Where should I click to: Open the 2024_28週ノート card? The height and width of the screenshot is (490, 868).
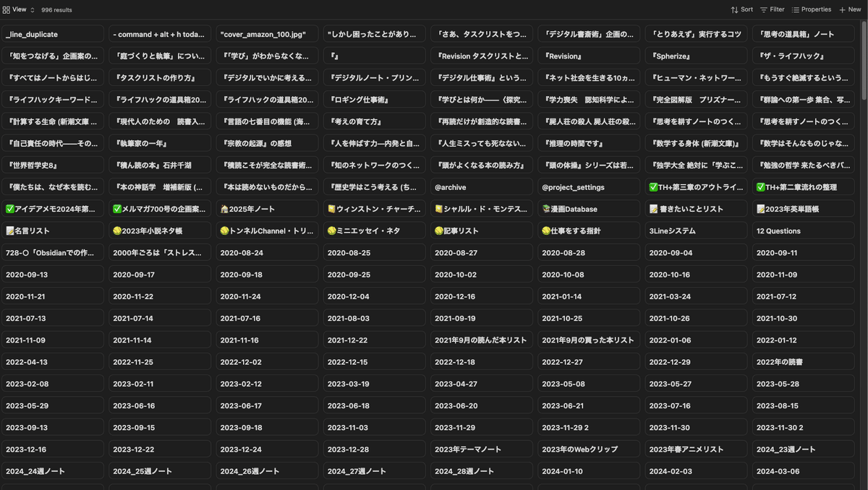(481, 471)
